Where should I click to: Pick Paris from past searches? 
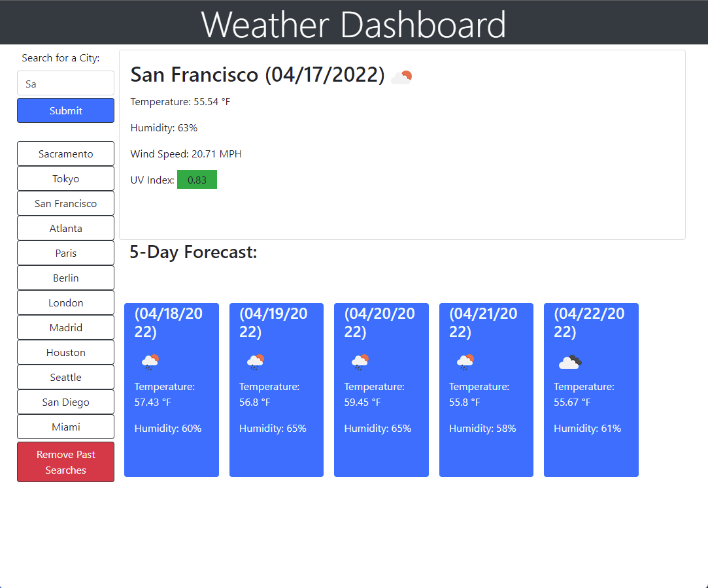[x=65, y=253]
